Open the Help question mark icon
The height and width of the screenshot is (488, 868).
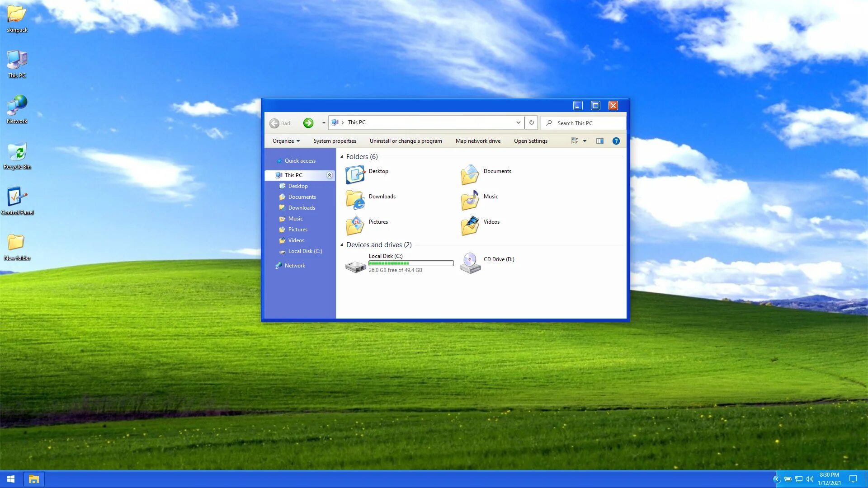pyautogui.click(x=616, y=141)
